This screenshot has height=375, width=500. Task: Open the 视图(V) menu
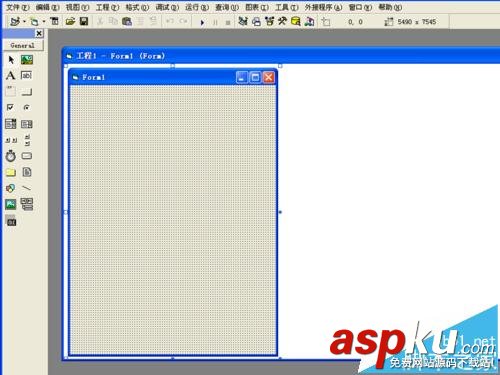point(77,7)
